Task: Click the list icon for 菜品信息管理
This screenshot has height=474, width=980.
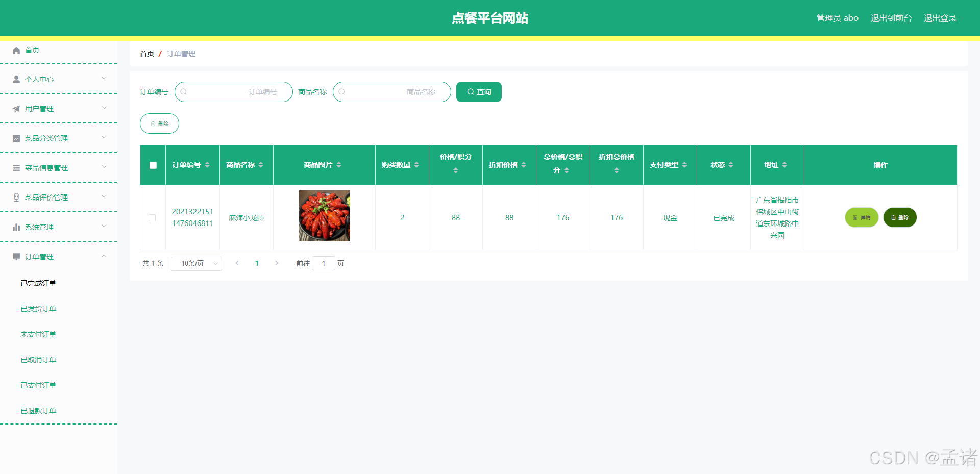Action: click(x=16, y=168)
